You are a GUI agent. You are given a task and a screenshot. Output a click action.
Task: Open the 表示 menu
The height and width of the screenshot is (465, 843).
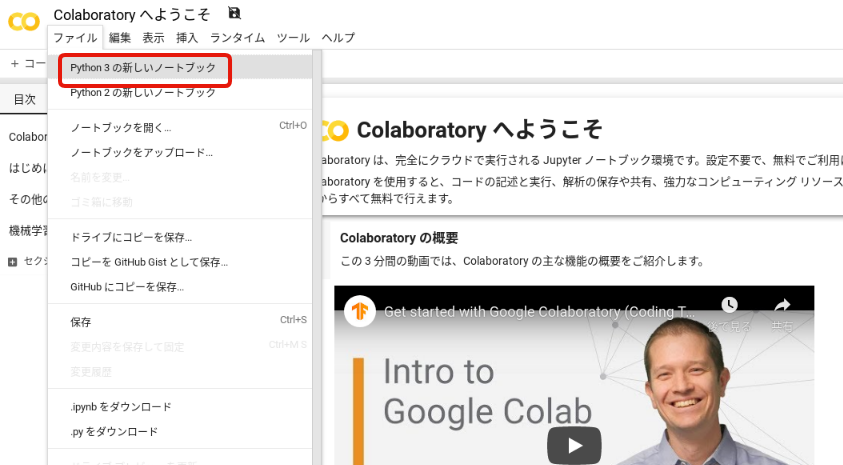(x=153, y=38)
